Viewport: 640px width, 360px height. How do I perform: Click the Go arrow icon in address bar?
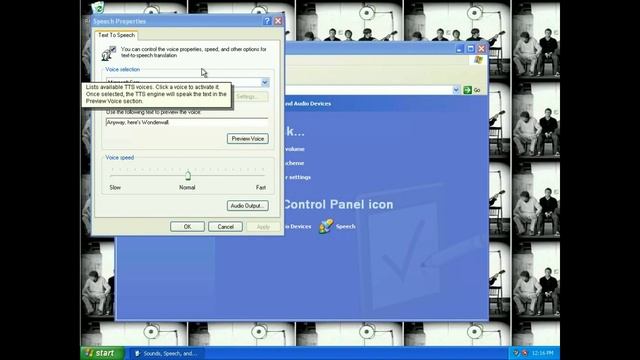(467, 90)
